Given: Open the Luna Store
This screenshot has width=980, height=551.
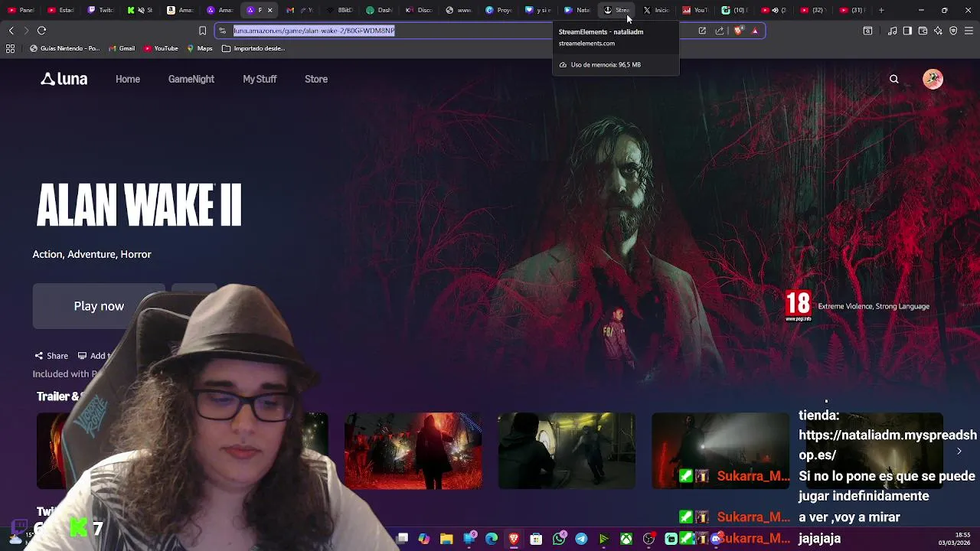Looking at the screenshot, I should (x=316, y=79).
